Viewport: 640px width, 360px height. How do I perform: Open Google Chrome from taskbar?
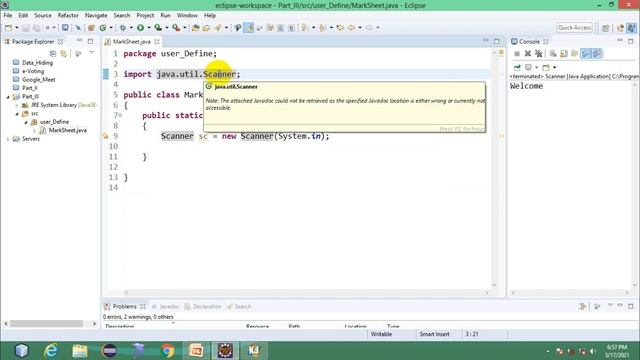(167, 351)
